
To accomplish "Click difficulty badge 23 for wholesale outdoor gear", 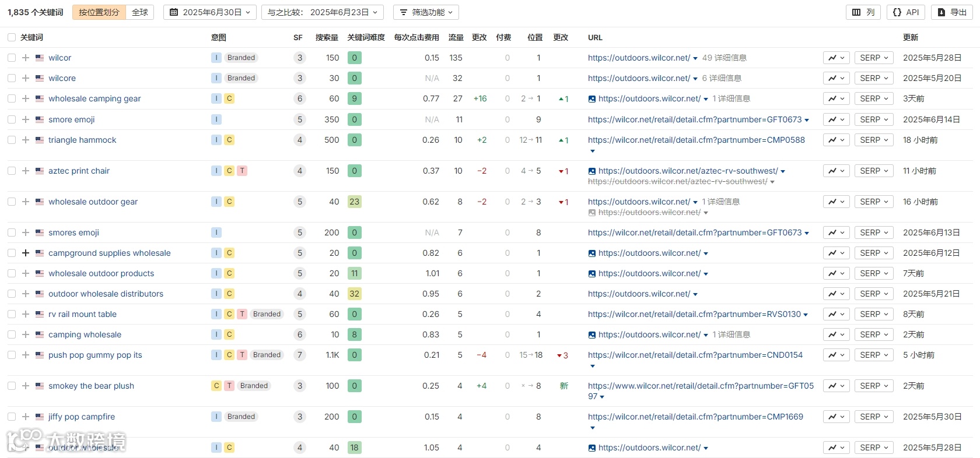I will (354, 202).
